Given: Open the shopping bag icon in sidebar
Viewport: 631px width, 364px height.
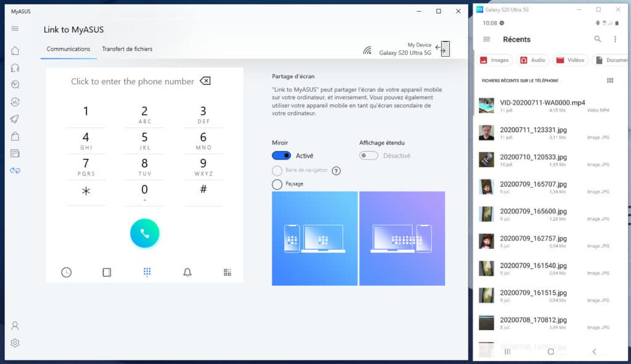Looking at the screenshot, I should [15, 136].
